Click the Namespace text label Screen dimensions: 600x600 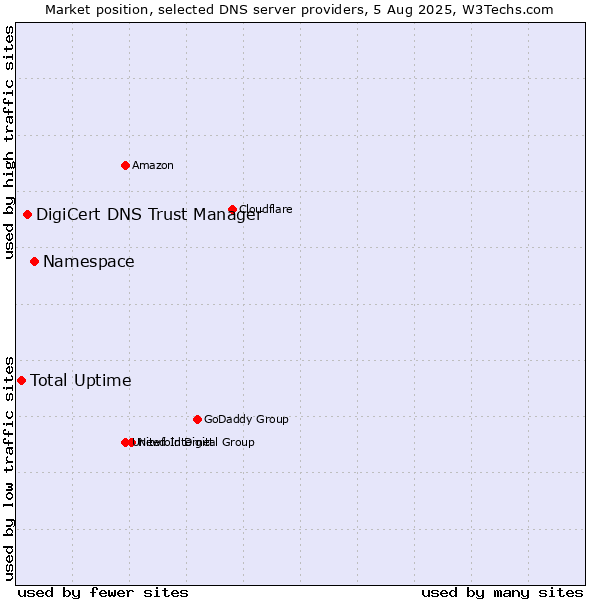click(x=89, y=262)
